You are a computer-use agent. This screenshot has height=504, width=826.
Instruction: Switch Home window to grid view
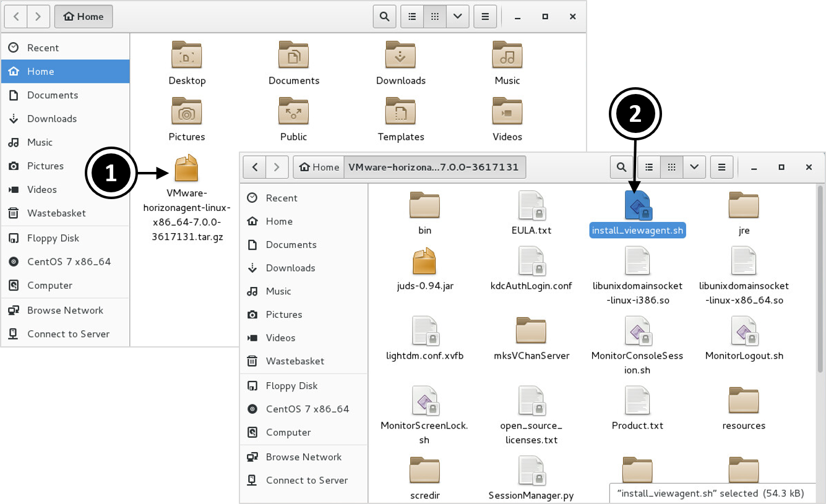[435, 17]
